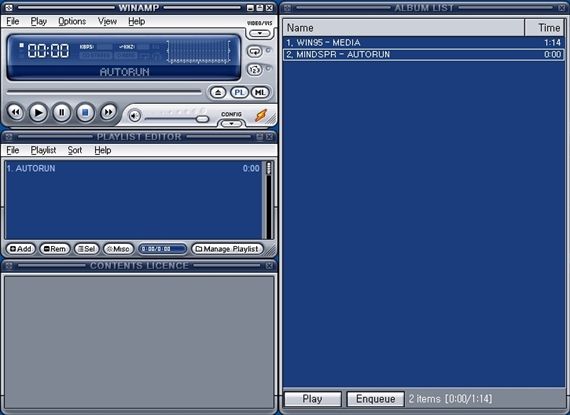The height and width of the screenshot is (415, 570).
Task: Click the 2 items status text
Action: tap(450, 399)
